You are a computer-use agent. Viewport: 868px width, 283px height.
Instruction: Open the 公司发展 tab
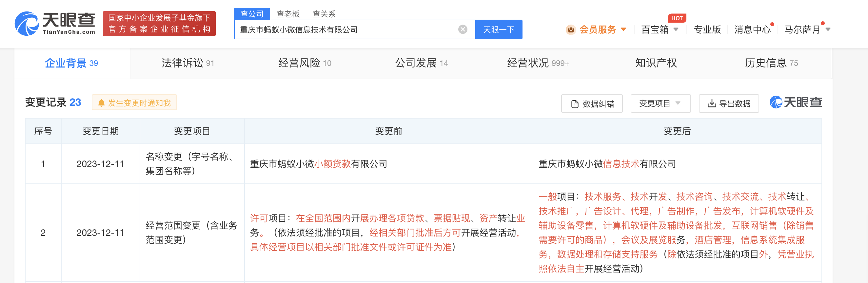(x=421, y=63)
